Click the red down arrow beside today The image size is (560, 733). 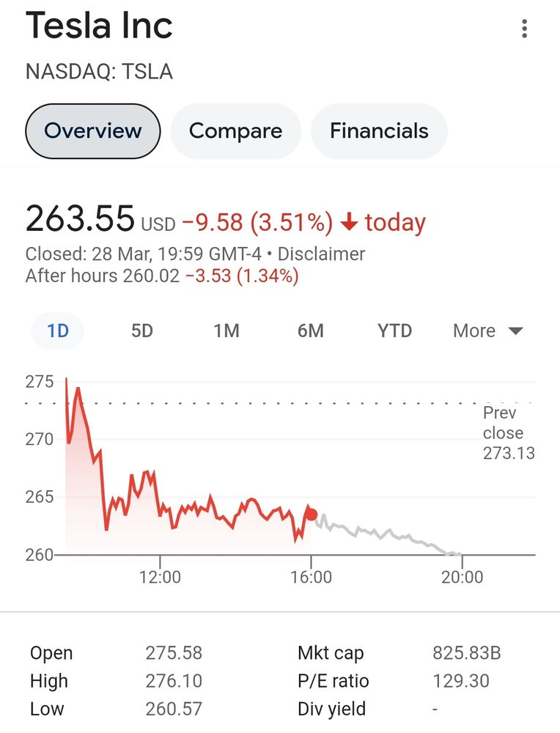[349, 221]
